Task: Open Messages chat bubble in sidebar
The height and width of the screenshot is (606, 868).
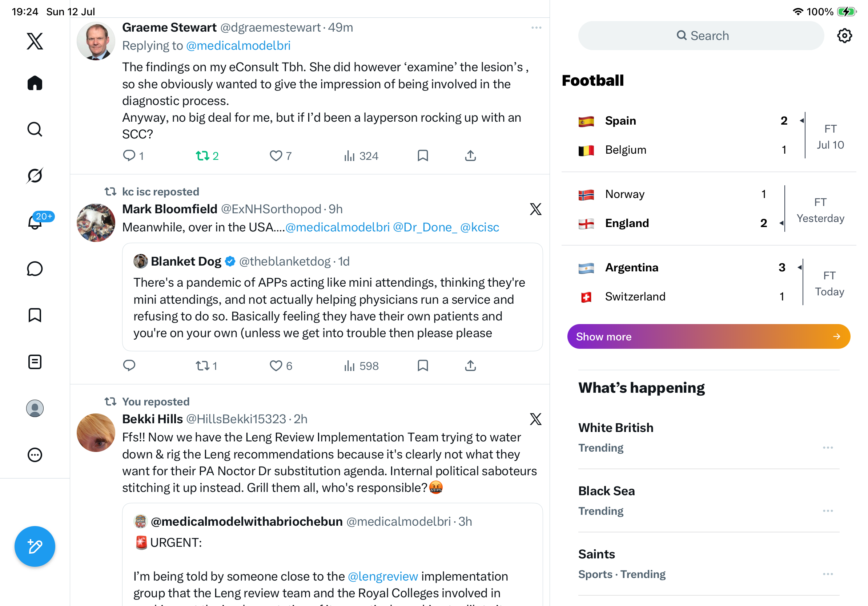Action: pos(35,268)
